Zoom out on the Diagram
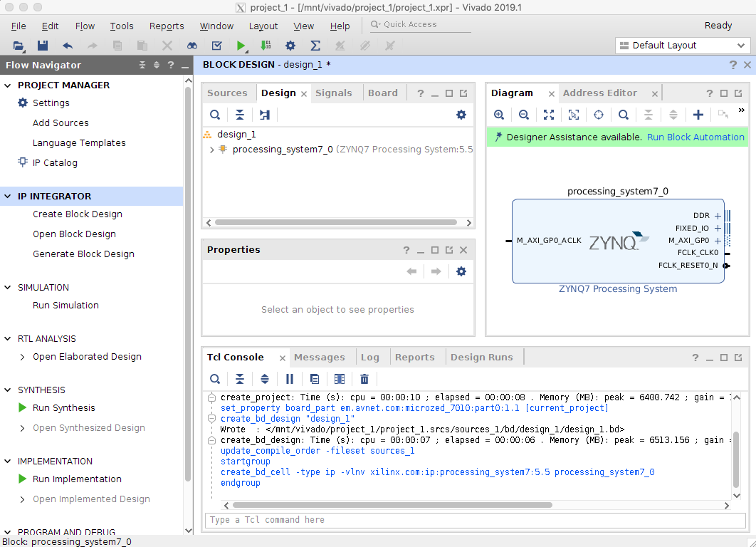 (524, 115)
